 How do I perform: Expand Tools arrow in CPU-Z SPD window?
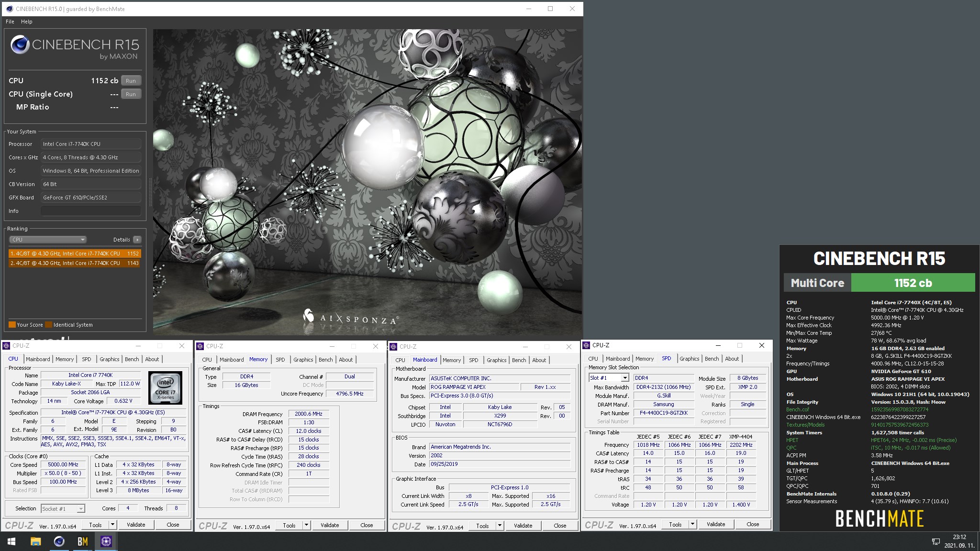[692, 524]
